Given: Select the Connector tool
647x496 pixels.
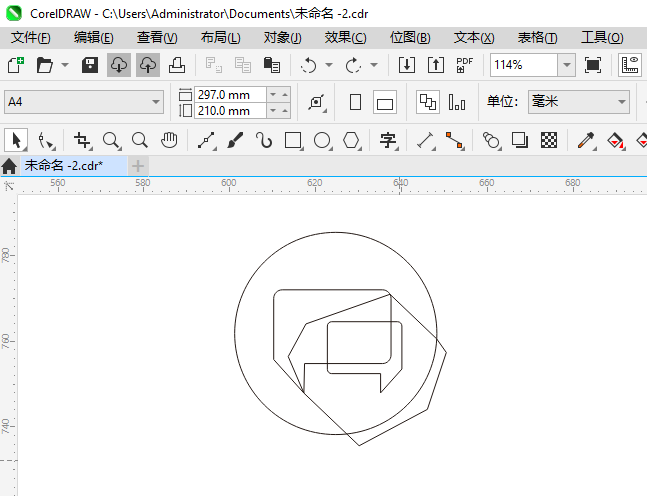Looking at the screenshot, I should [454, 140].
